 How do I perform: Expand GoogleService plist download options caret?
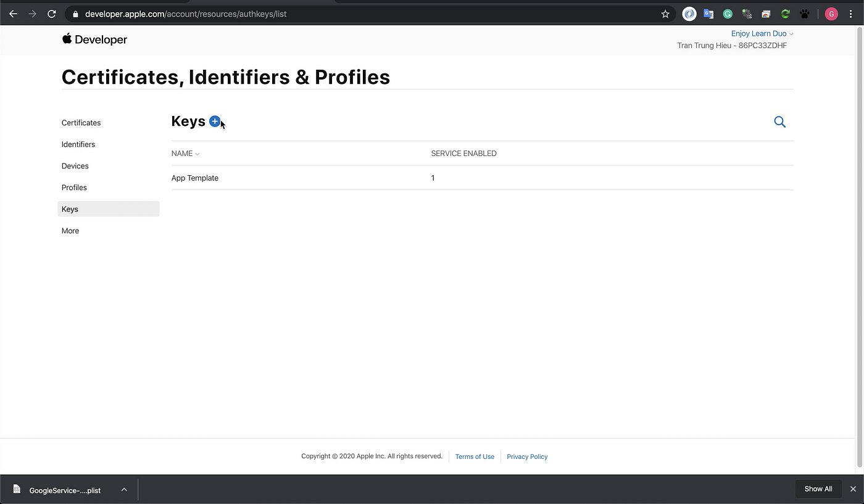[x=124, y=490]
